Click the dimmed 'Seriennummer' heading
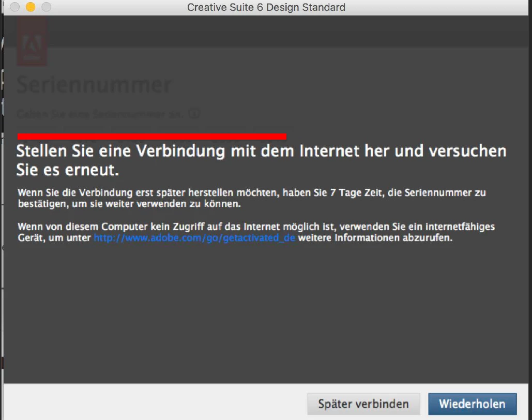 click(x=94, y=84)
